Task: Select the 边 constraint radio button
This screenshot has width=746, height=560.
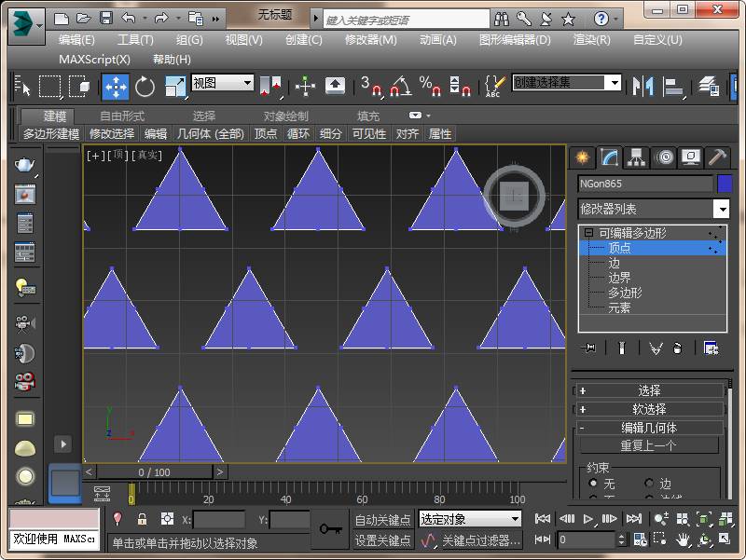Action: 649,483
